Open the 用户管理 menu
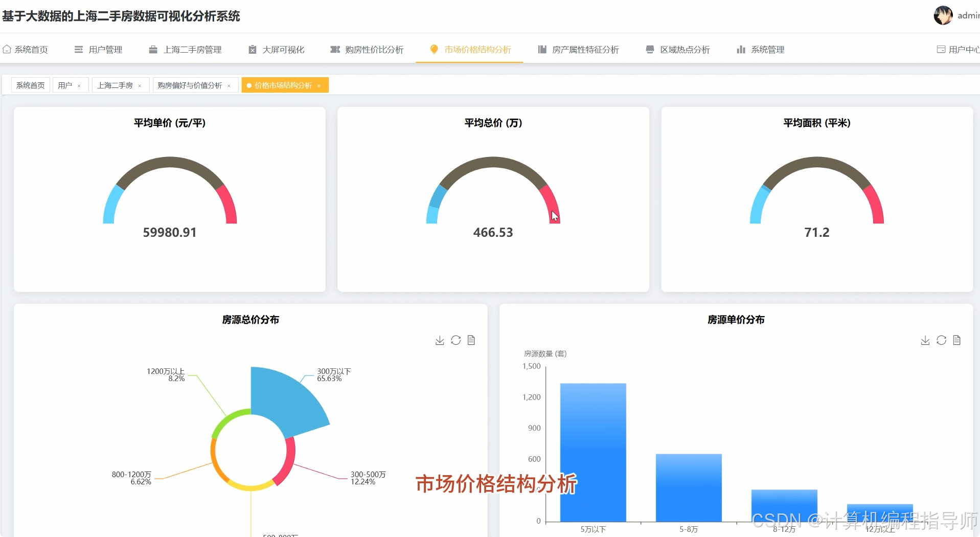Screen dimensions: 980x537 click(105, 49)
